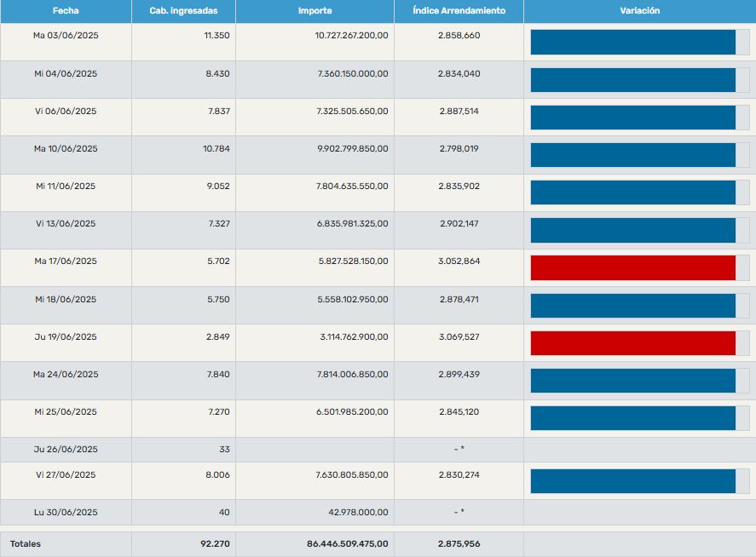Click the date Ju 26/06/2025
Screen dimensions: 756x557
[66, 450]
